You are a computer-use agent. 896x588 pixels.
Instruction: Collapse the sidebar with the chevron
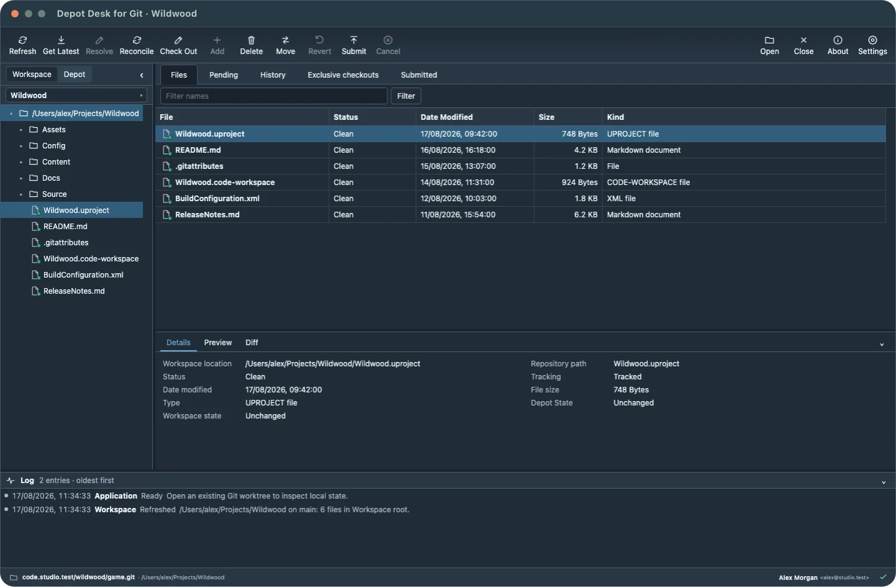pyautogui.click(x=142, y=75)
